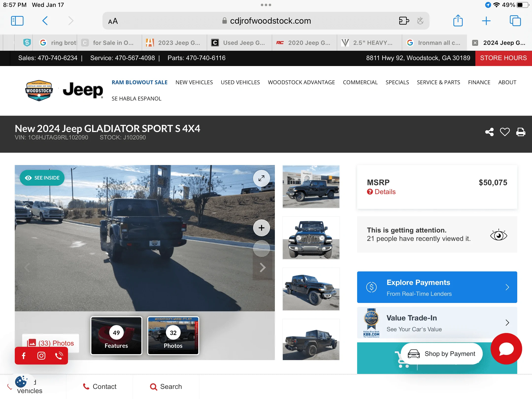Show the previous vehicle photo
The height and width of the screenshot is (399, 532).
[x=27, y=267]
